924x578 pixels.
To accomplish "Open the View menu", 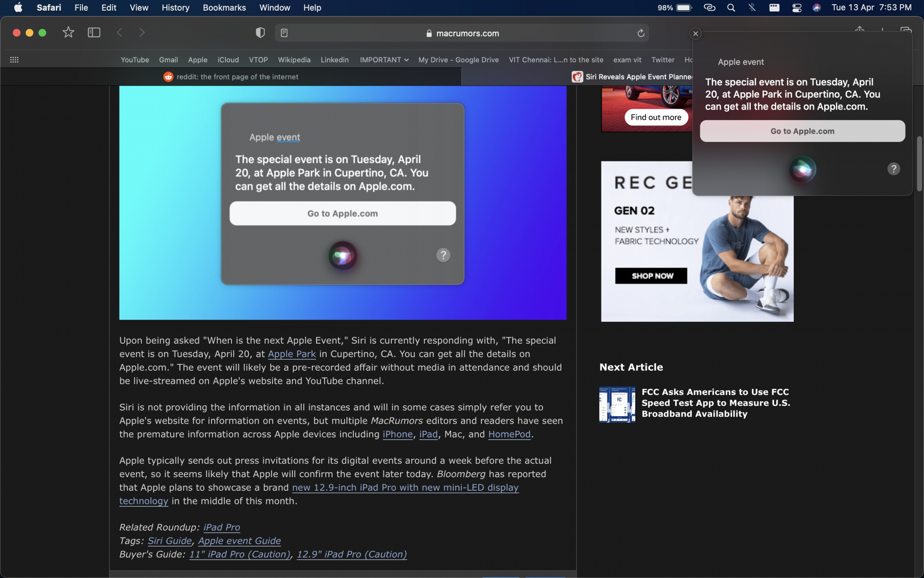I will [139, 7].
